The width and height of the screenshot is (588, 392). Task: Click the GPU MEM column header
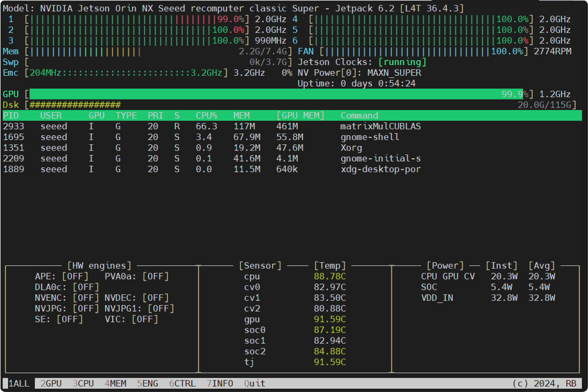(x=300, y=116)
